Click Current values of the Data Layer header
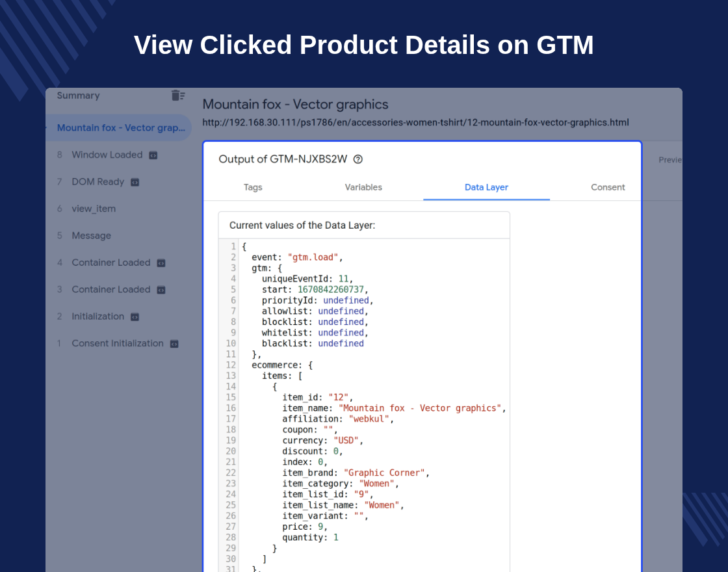 [x=302, y=225]
